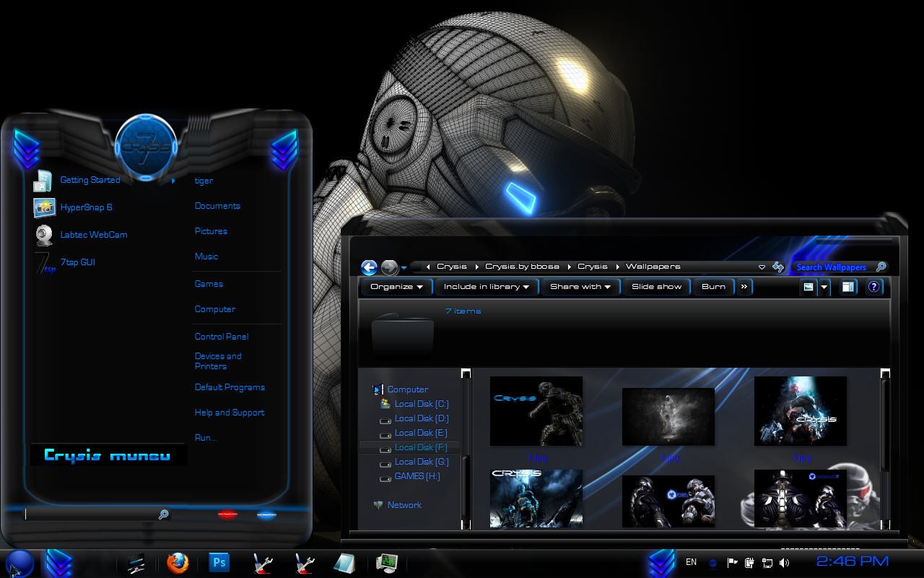Open Pictures from start menu
Screen dimensions: 924x578
pyautogui.click(x=211, y=231)
